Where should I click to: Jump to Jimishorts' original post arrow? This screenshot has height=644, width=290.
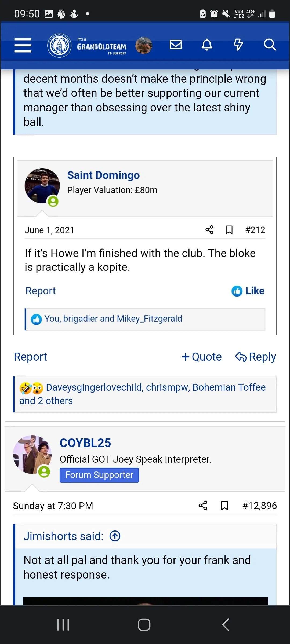[x=115, y=536]
